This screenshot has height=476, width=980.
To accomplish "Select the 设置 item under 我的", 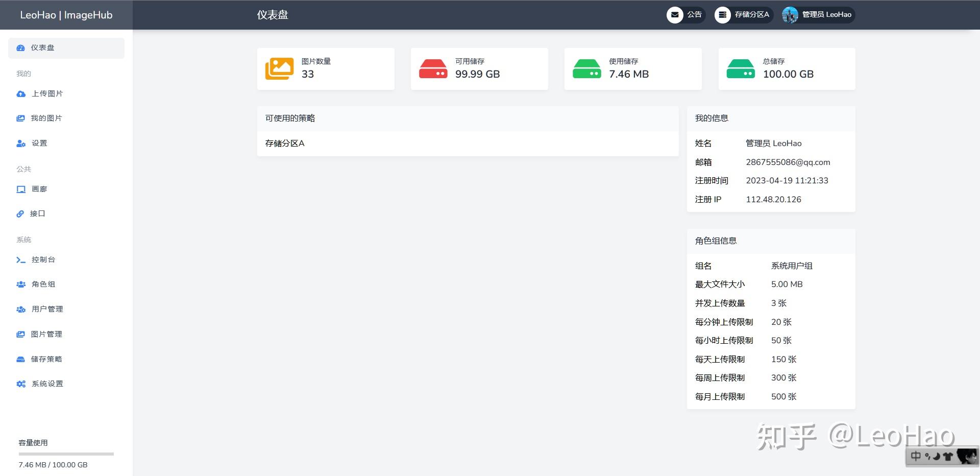I will [38, 143].
